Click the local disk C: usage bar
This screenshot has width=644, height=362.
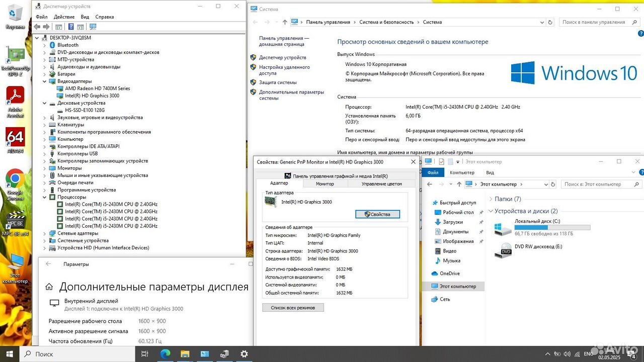click(552, 227)
